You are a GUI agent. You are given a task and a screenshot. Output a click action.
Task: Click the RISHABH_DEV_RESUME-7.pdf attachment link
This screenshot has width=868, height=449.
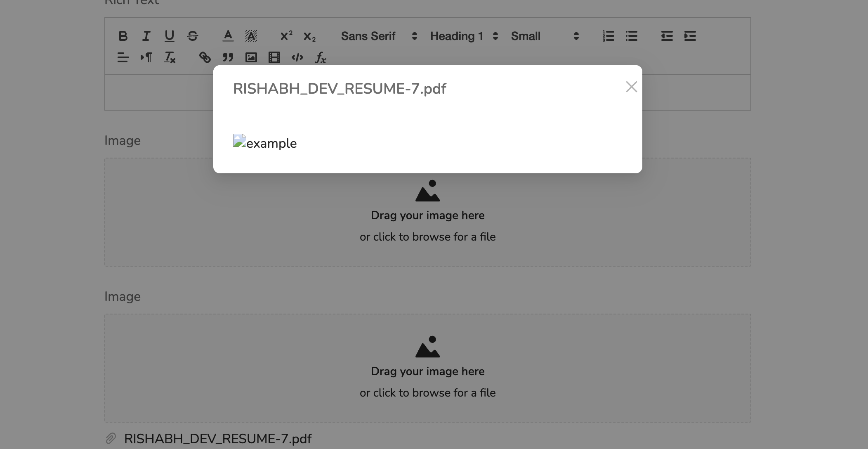[x=217, y=438]
